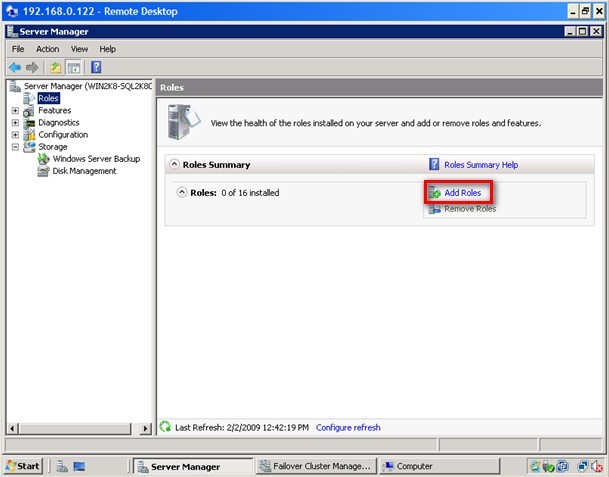Open the File menu
Screen dimensions: 609x477
18,49
